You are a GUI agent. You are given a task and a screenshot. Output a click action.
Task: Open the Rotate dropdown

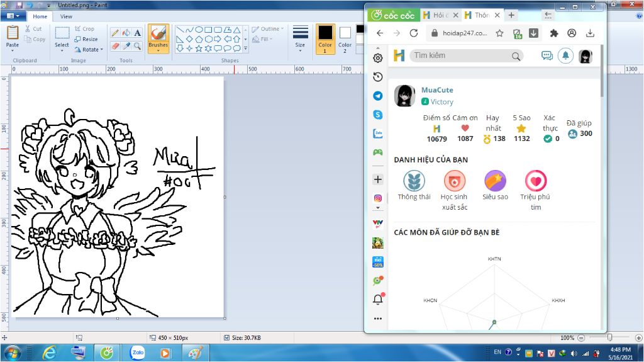(89, 49)
